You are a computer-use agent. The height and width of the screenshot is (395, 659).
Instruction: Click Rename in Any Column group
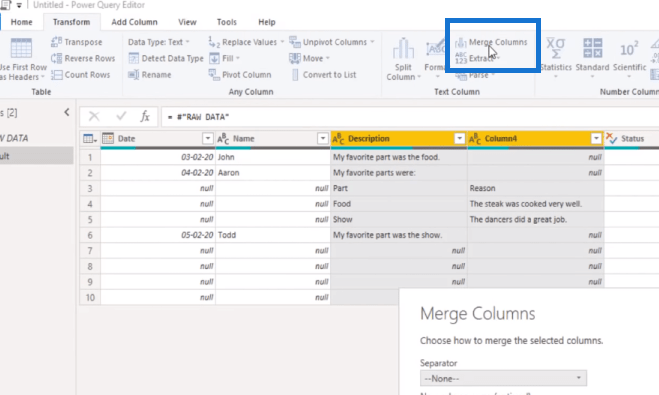click(150, 75)
